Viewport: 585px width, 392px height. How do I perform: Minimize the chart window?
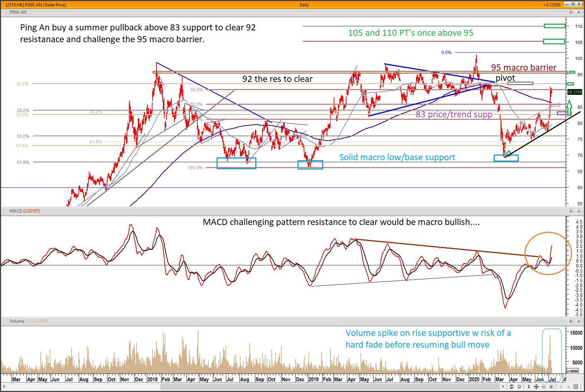tap(567, 4)
